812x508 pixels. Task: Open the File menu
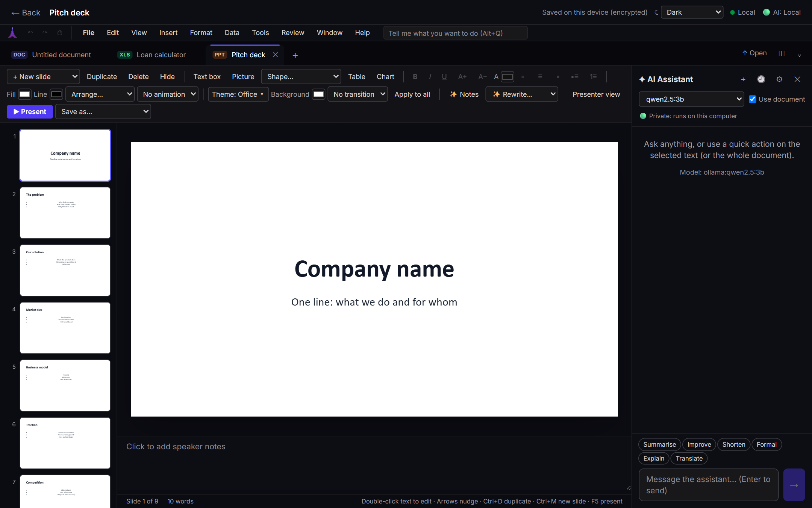click(x=88, y=33)
